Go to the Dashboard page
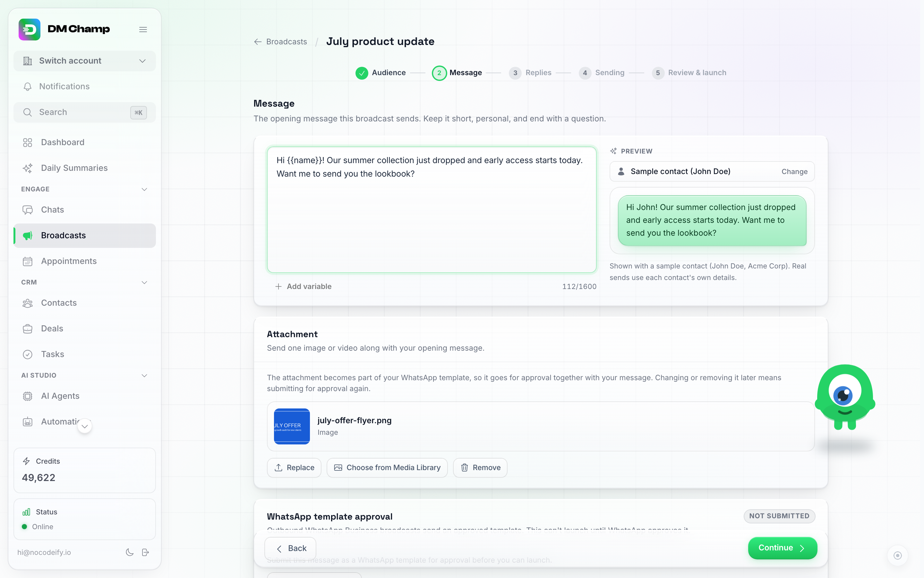The height and width of the screenshot is (578, 924). tap(84, 142)
